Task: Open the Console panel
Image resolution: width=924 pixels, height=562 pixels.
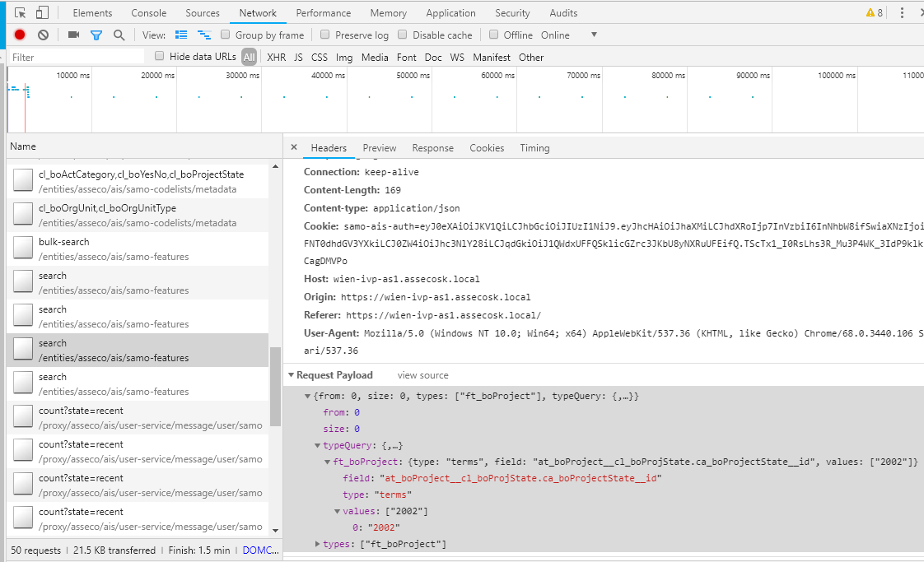Action: 148,12
